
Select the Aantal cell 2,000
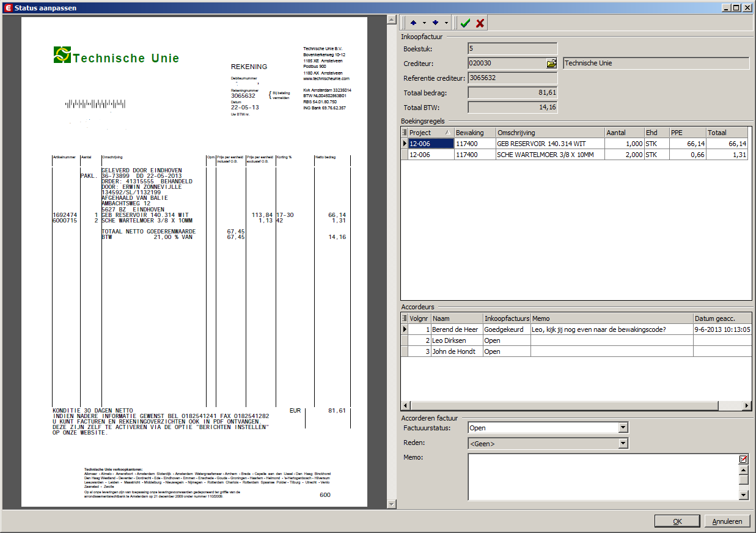pyautogui.click(x=625, y=155)
